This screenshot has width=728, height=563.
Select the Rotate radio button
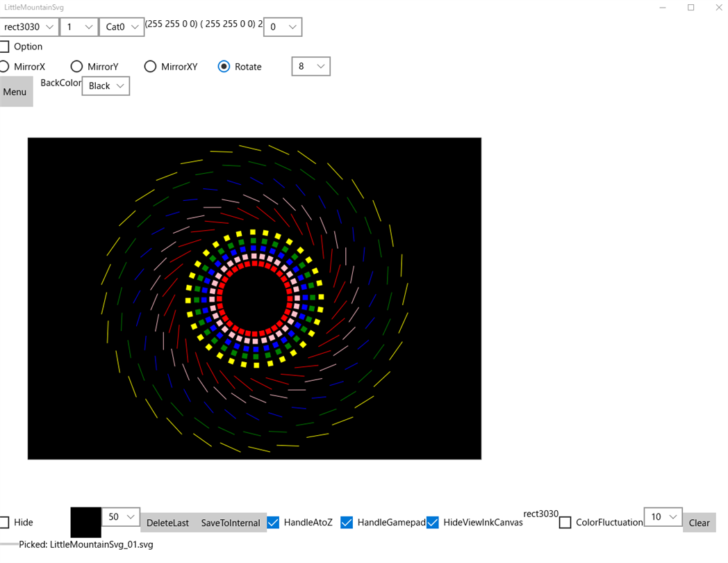224,67
